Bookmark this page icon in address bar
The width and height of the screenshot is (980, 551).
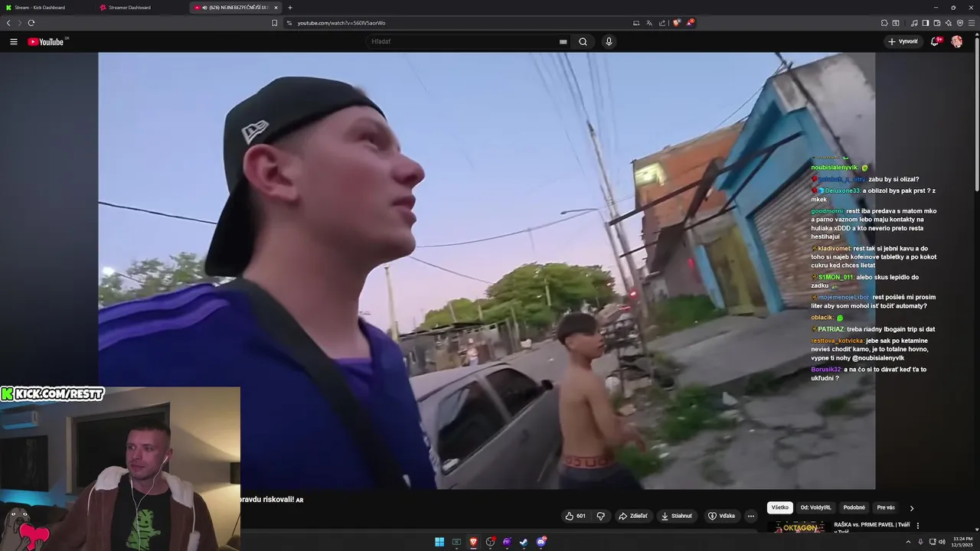(x=275, y=23)
